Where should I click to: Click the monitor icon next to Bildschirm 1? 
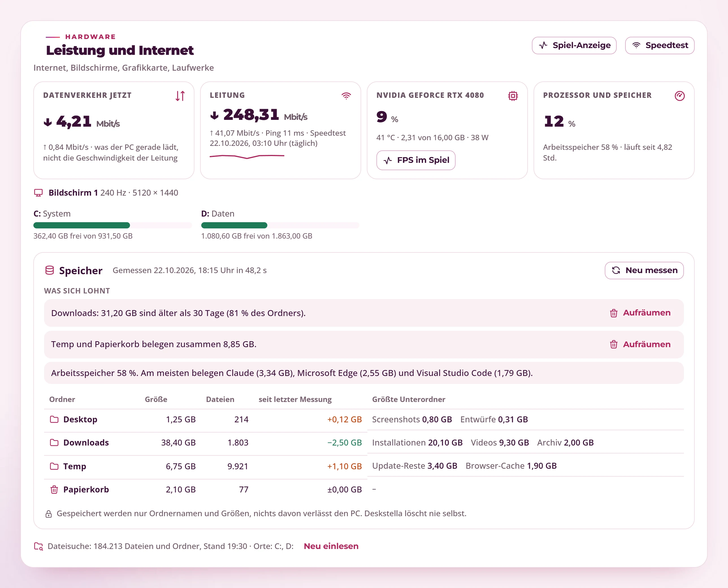point(38,193)
